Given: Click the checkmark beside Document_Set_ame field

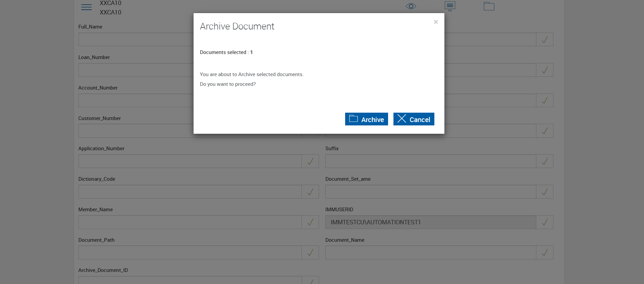Looking at the screenshot, I should click(545, 192).
